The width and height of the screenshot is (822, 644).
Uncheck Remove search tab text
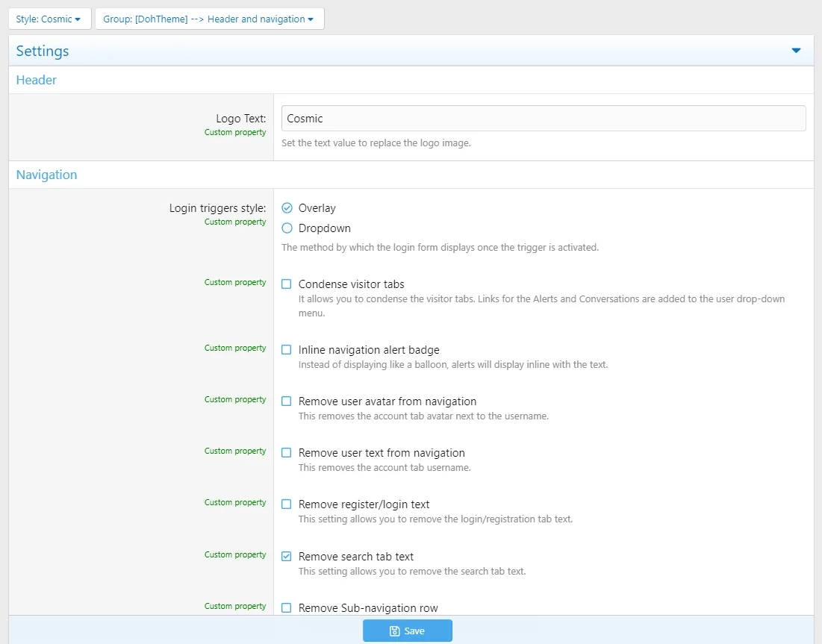287,557
